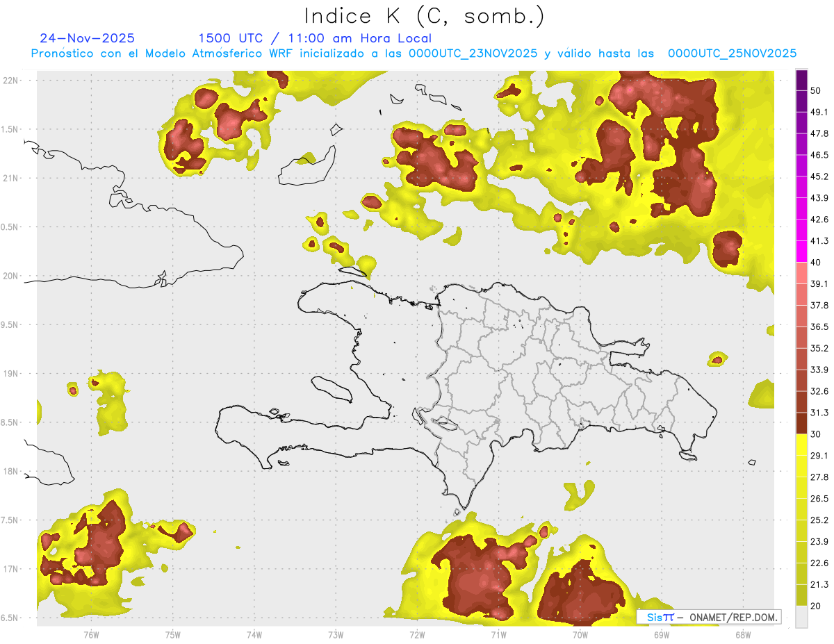Click the "21N" latitude label
The image size is (834, 644).
11,178
